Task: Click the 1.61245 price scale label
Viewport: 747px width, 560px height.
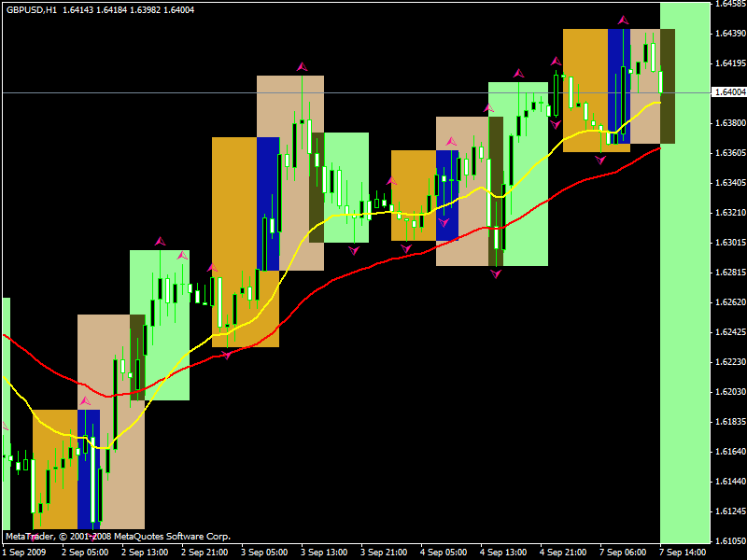Action: 730,511
